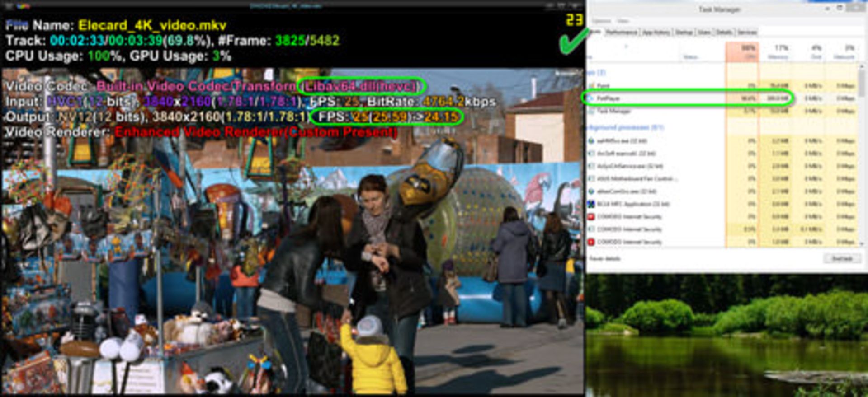Click the sort arrow above the Name column
Viewport: 868px width, 397px height.
[626, 46]
